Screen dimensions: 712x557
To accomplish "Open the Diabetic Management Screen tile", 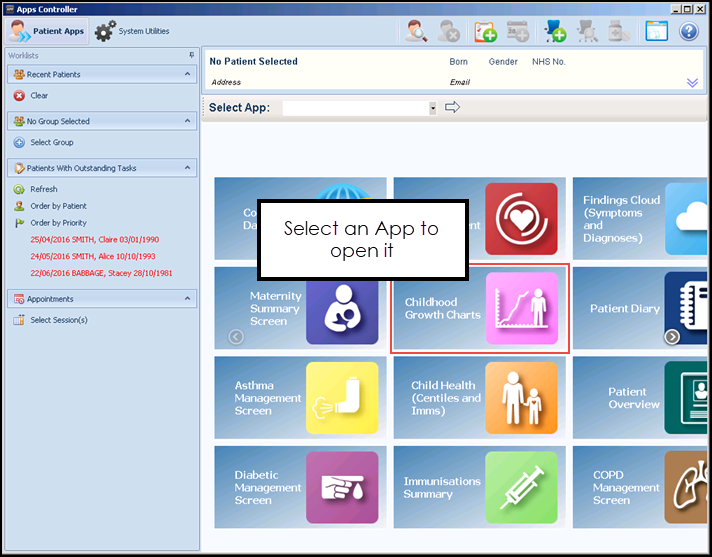I will point(300,487).
